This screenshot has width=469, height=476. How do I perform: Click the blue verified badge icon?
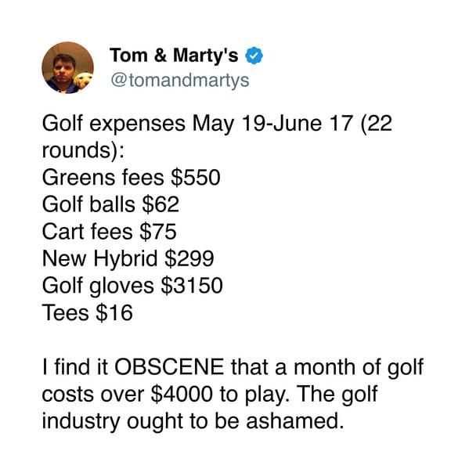[254, 56]
